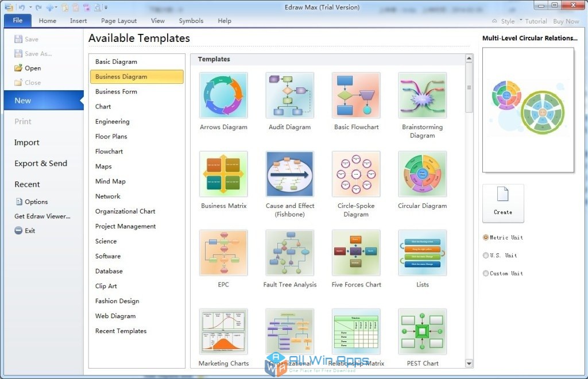This screenshot has height=379, width=588.
Task: Click the Edraw application icon in title bar
Action: coord(9,7)
